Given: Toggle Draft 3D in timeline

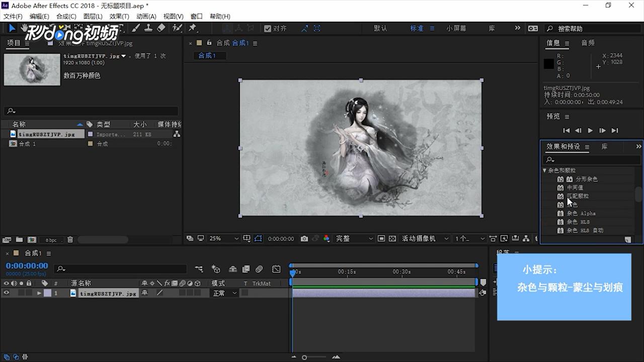Looking at the screenshot, I should tap(216, 269).
